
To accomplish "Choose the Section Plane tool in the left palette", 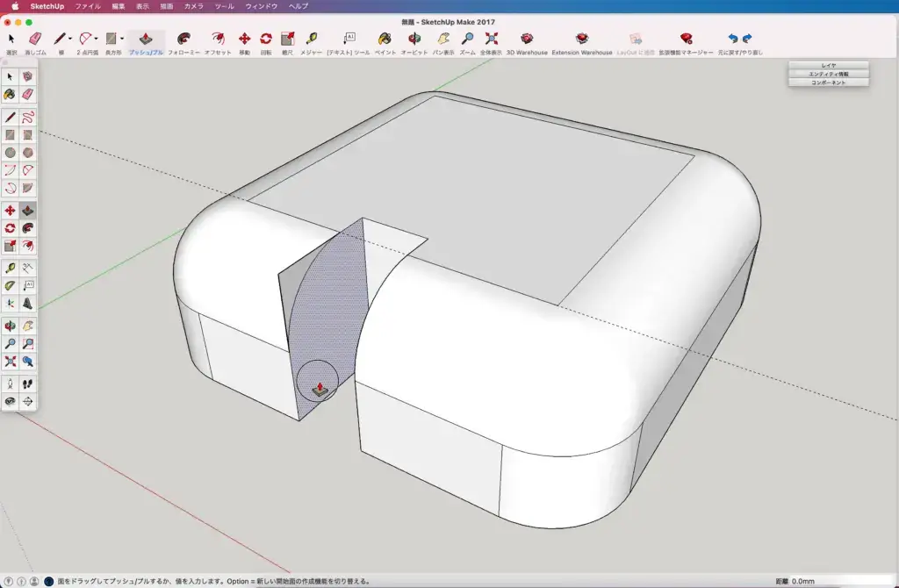I will [x=27, y=401].
